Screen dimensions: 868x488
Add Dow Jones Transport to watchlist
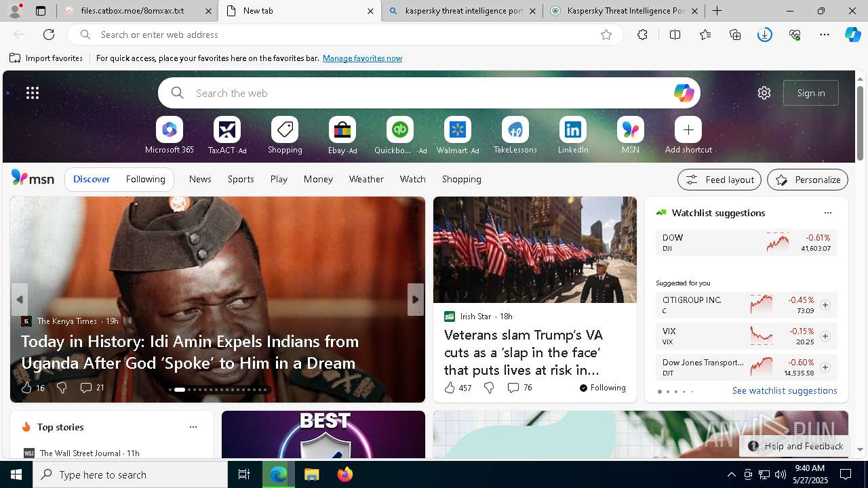coord(825,367)
